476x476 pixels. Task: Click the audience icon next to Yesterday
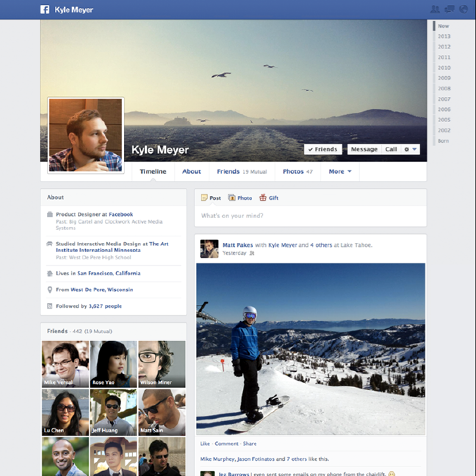[252, 253]
